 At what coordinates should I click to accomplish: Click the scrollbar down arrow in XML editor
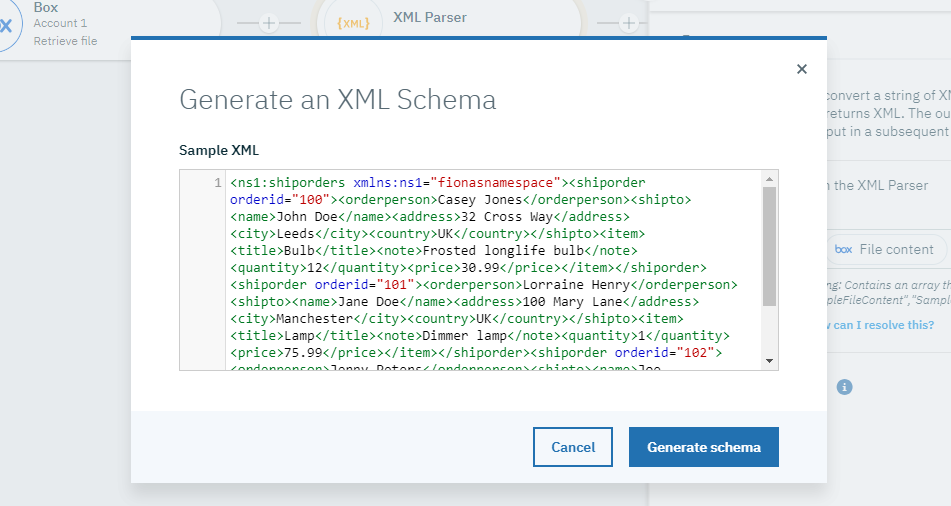(769, 360)
